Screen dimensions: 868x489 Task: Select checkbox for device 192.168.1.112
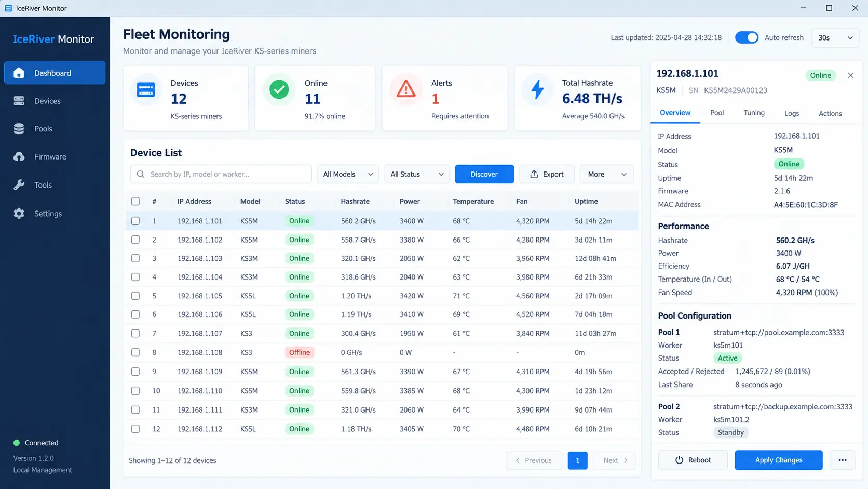[135, 429]
